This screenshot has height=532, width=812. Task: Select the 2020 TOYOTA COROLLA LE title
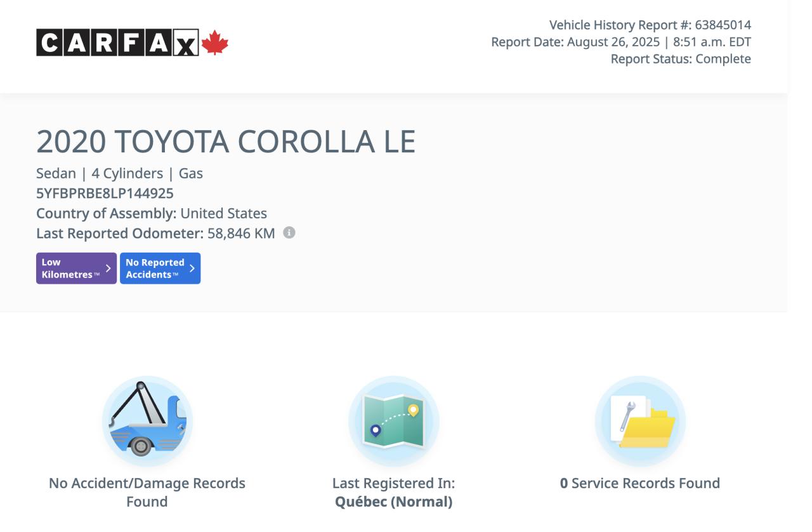coord(226,142)
